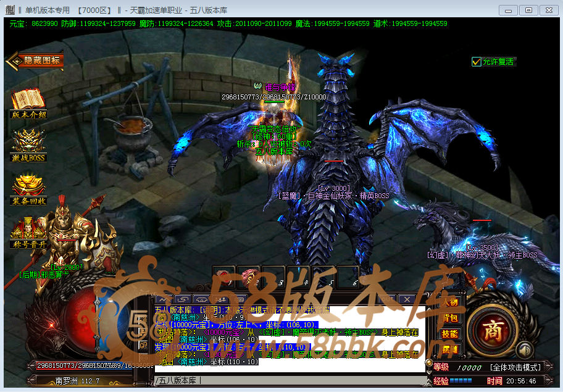Select empty quick slot 6
Screen dimensions: 563x392
348,277
